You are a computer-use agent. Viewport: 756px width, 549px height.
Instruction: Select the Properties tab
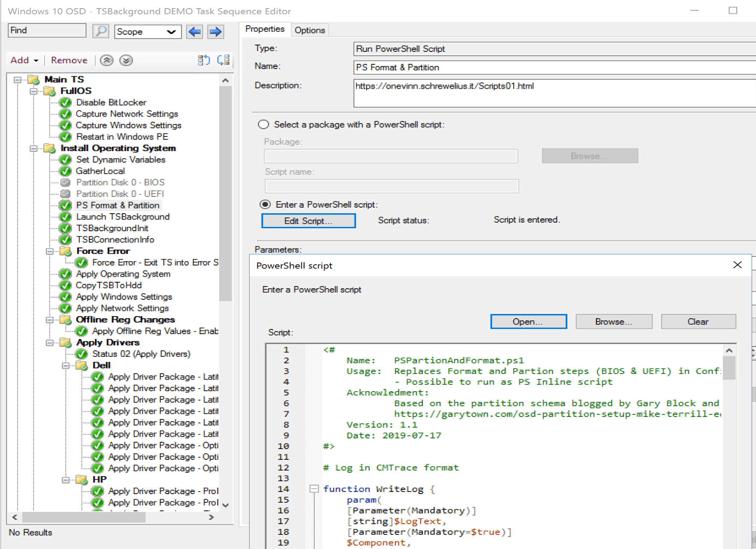point(265,29)
